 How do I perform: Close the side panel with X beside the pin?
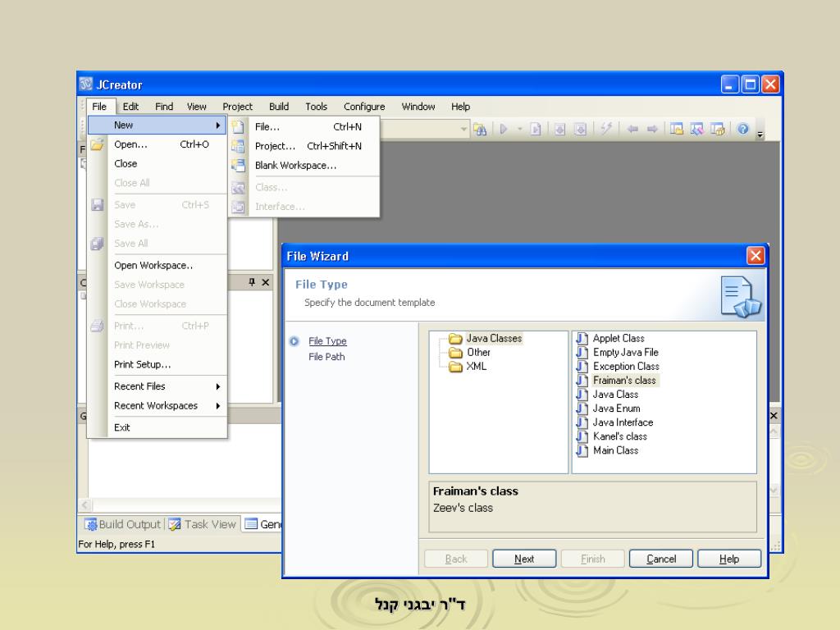266,282
